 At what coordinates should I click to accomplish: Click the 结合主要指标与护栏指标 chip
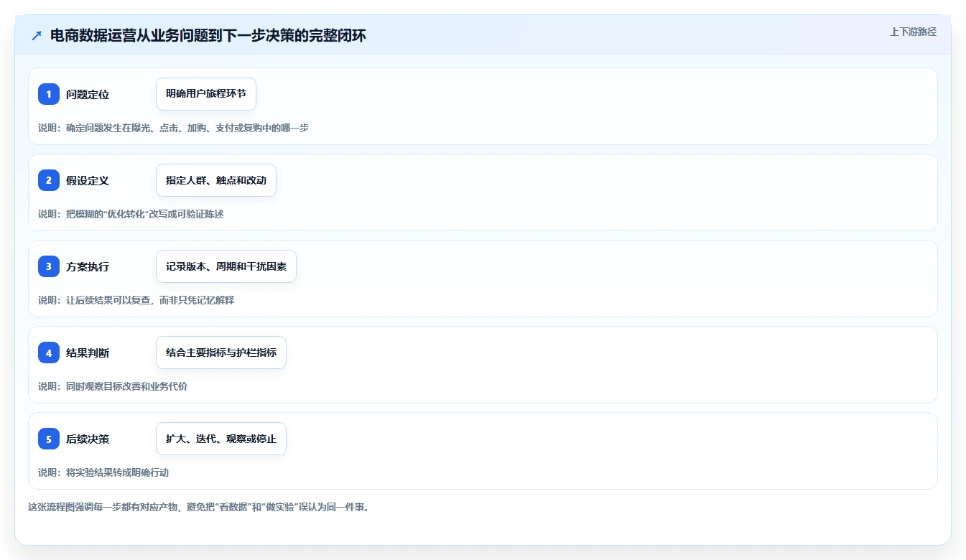[221, 353]
